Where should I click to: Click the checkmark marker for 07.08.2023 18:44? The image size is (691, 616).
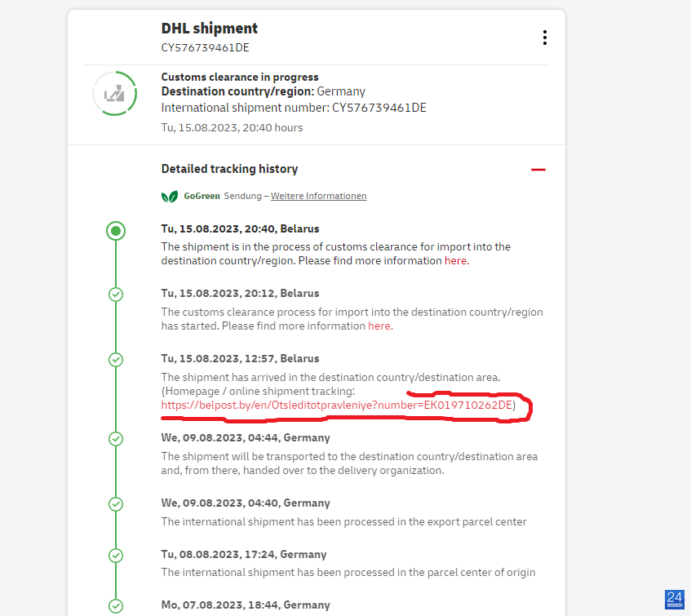[116, 606]
